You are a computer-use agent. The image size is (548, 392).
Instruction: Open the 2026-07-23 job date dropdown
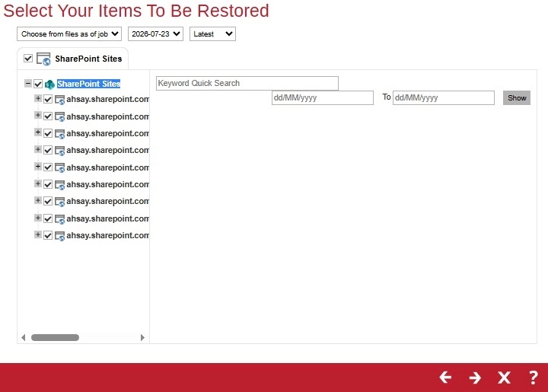point(155,34)
